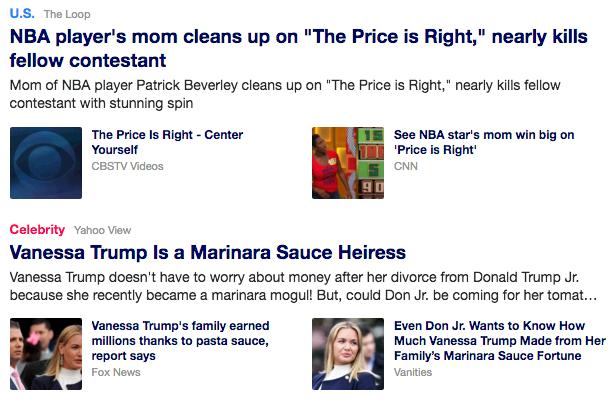The image size is (613, 399).
Task: Open the Price is Right wheel thumbnail
Action: (348, 163)
